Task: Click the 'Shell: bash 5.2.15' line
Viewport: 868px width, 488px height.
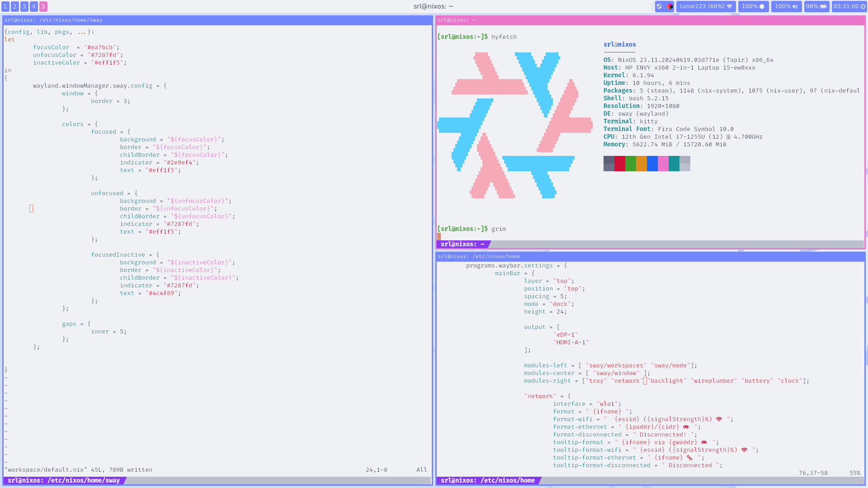Action: [636, 98]
